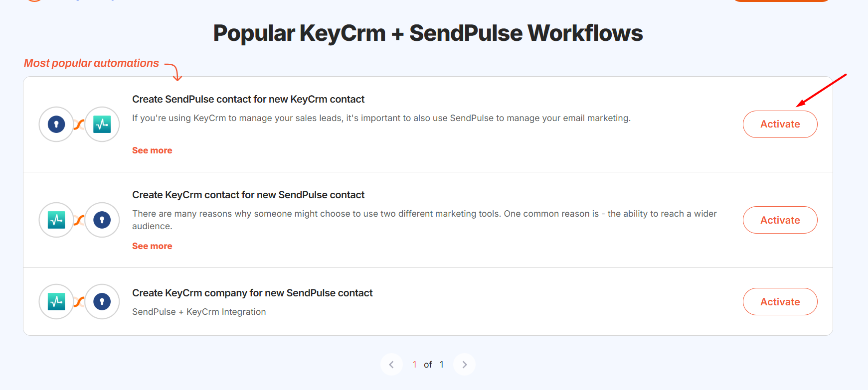Go to the previous page of workflows
Image resolution: width=868 pixels, height=390 pixels.
tap(391, 365)
